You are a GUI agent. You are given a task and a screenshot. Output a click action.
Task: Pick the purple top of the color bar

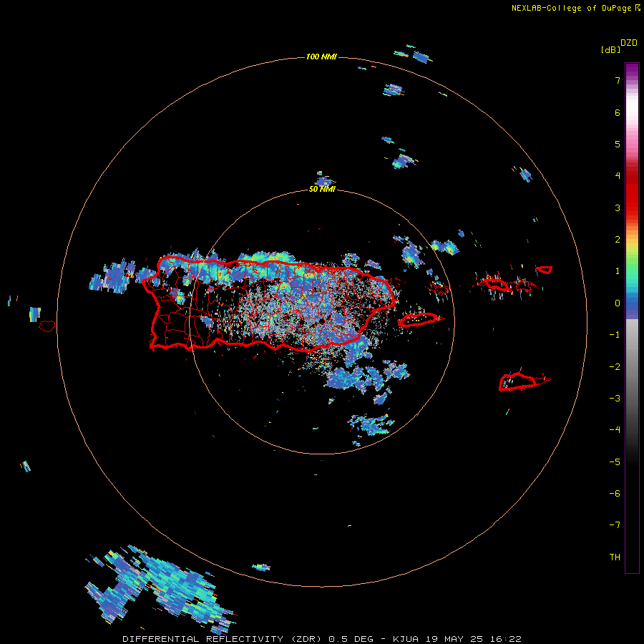tap(632, 70)
